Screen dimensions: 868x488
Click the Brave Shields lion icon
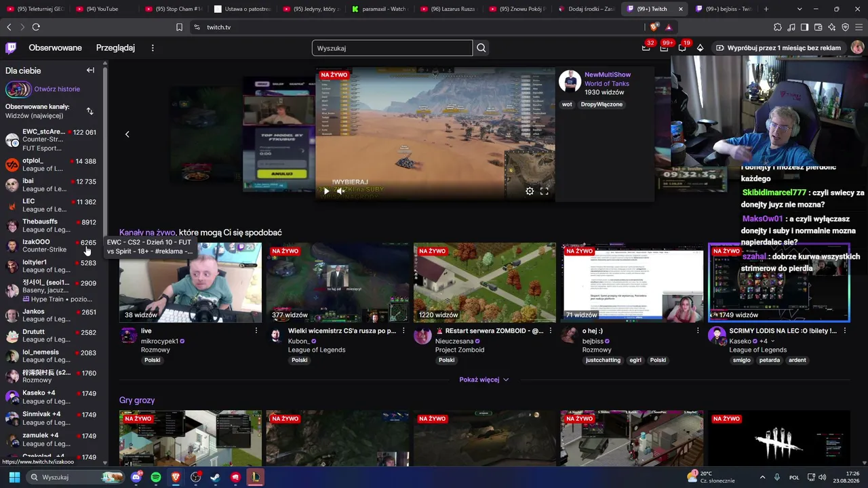click(x=654, y=27)
